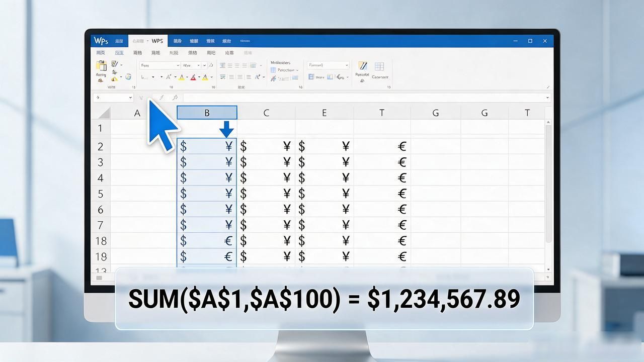Click the cell in column C, row 4
The height and width of the screenshot is (362, 644).
tap(266, 178)
